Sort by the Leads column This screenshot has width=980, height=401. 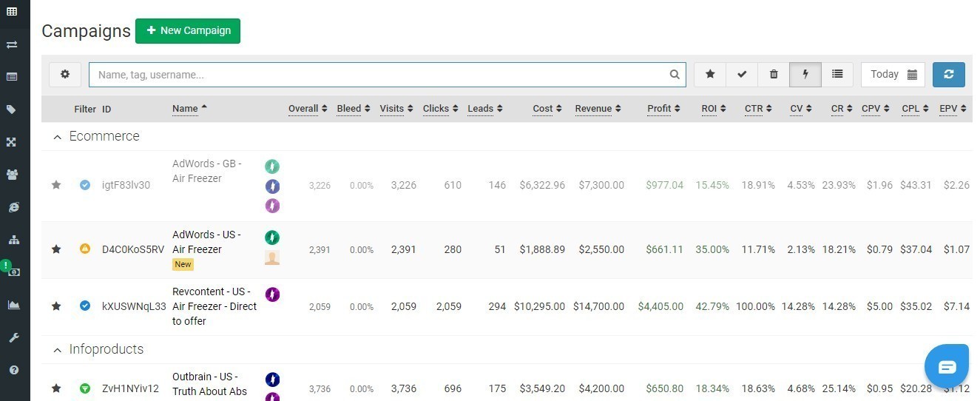485,109
